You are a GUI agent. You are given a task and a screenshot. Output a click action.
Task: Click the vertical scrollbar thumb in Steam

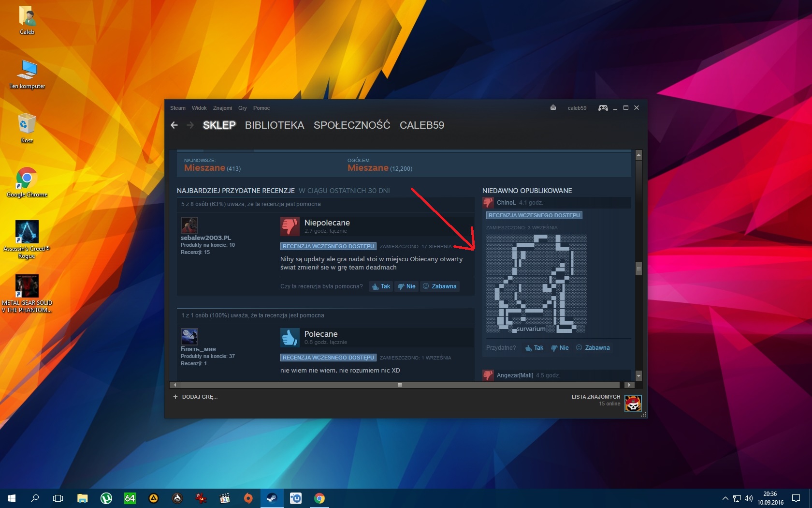tap(638, 268)
